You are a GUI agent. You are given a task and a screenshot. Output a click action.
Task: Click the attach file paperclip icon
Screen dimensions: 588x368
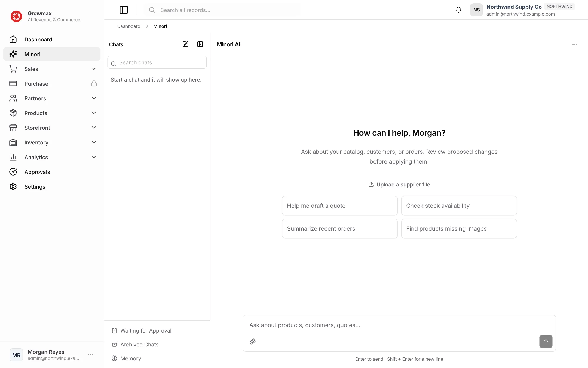[x=253, y=341]
